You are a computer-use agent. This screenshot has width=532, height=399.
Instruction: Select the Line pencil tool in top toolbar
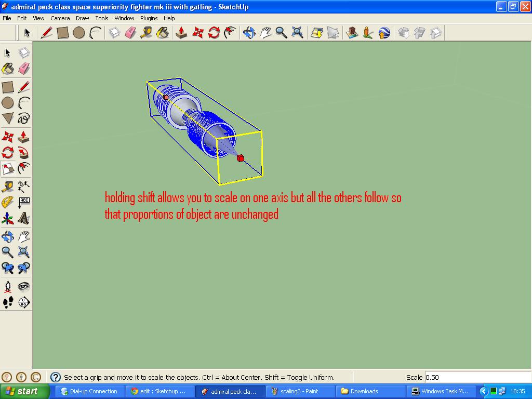pos(46,33)
